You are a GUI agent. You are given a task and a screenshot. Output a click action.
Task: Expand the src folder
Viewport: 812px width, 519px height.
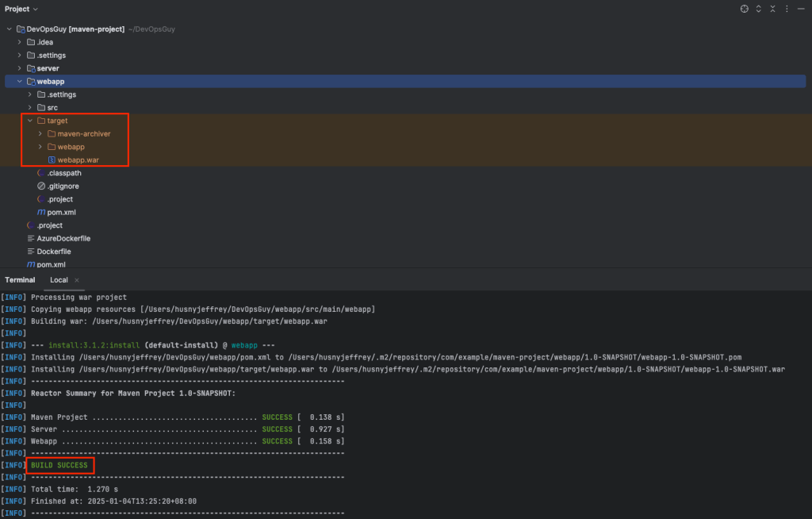[30, 107]
